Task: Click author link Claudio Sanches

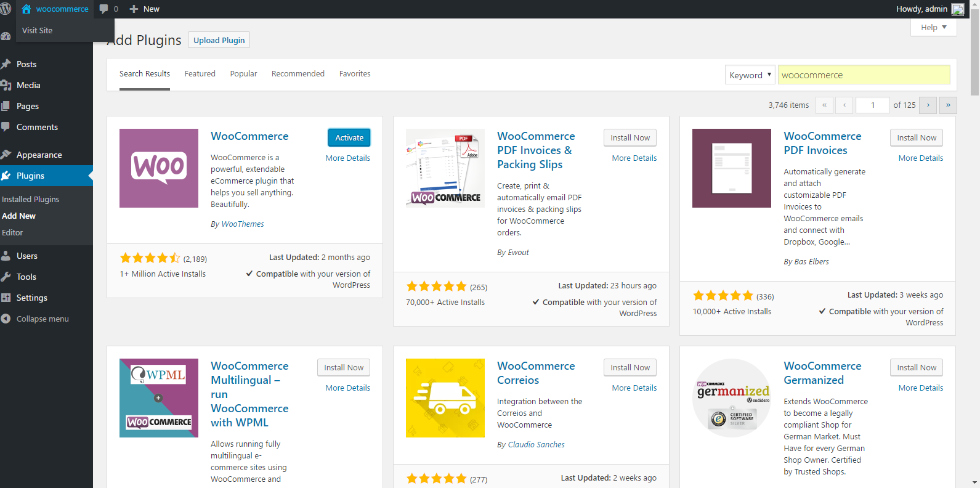Action: (536, 445)
